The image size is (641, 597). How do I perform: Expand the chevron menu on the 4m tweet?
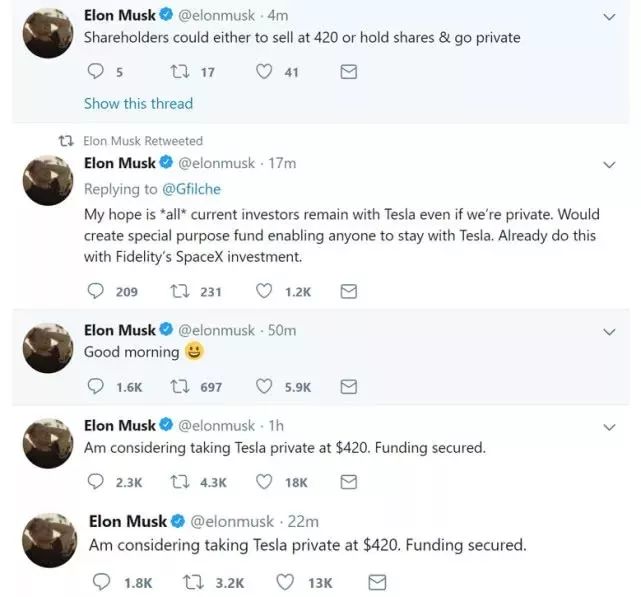point(609,17)
